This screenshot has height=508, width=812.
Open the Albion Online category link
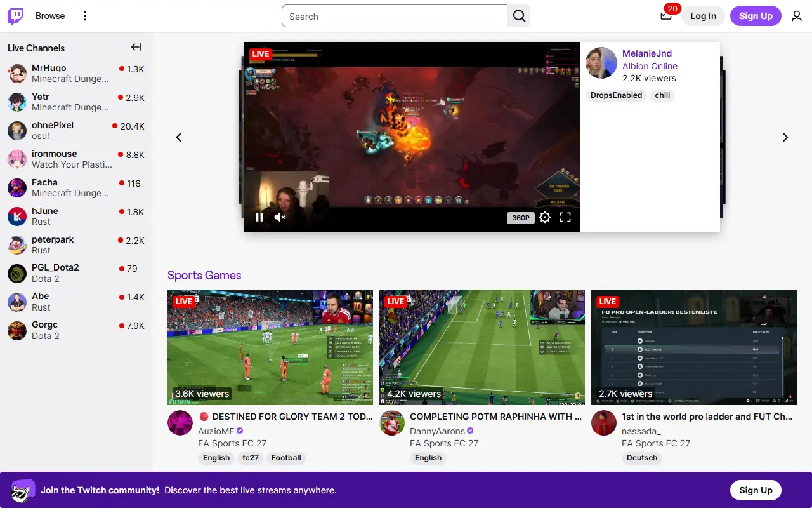pyautogui.click(x=650, y=66)
